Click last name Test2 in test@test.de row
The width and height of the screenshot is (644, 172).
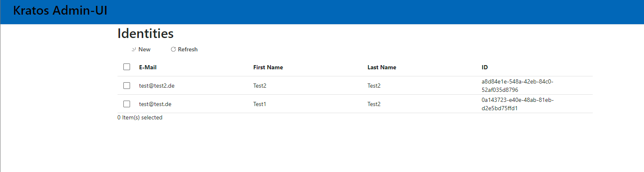(374, 104)
